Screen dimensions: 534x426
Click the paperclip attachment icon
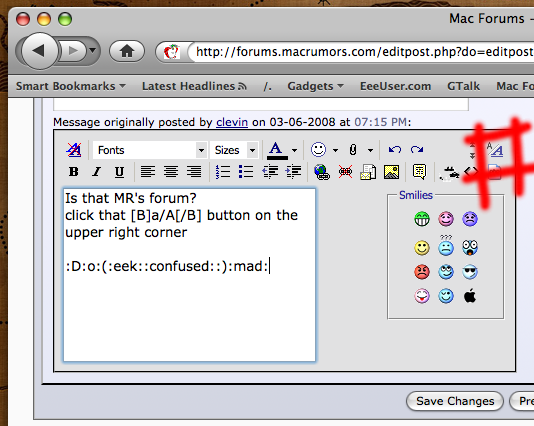tap(353, 150)
